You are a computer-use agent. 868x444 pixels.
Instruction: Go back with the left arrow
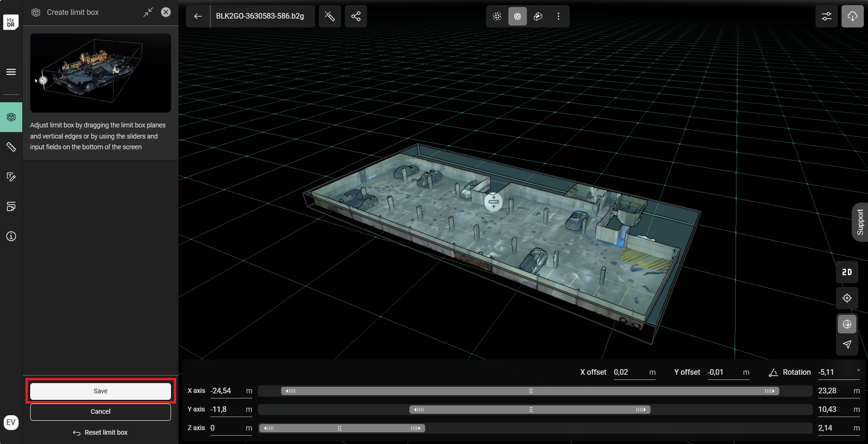pos(198,16)
